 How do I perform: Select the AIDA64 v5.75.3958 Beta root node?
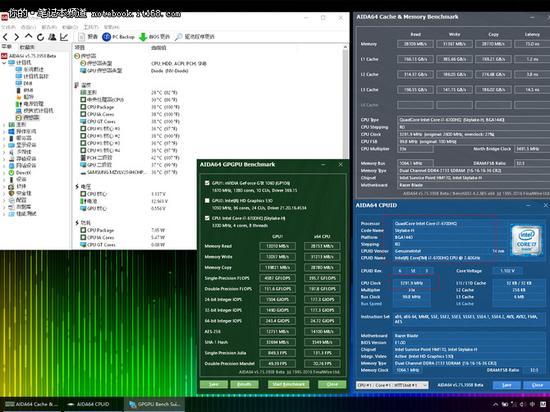[x=29, y=56]
